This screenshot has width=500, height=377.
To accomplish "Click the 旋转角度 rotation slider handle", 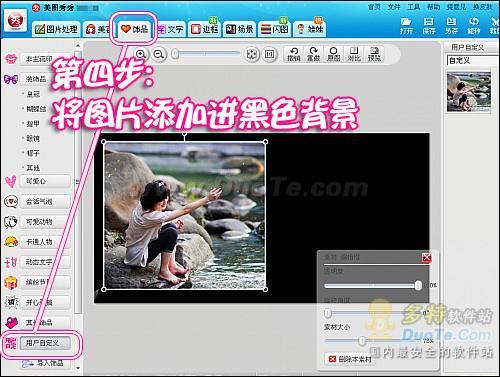I will [328, 313].
